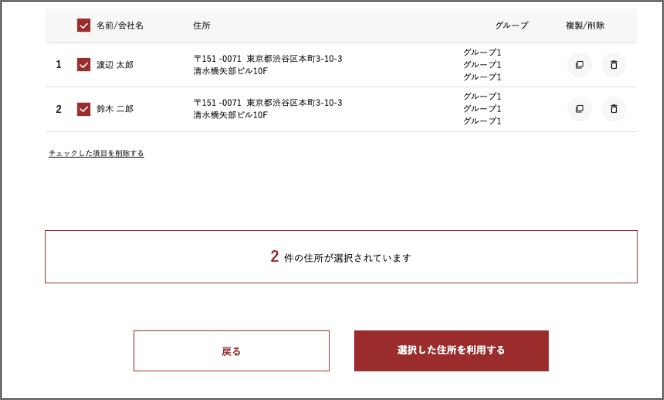
Task: Click the 戻る button
Action: click(x=231, y=351)
